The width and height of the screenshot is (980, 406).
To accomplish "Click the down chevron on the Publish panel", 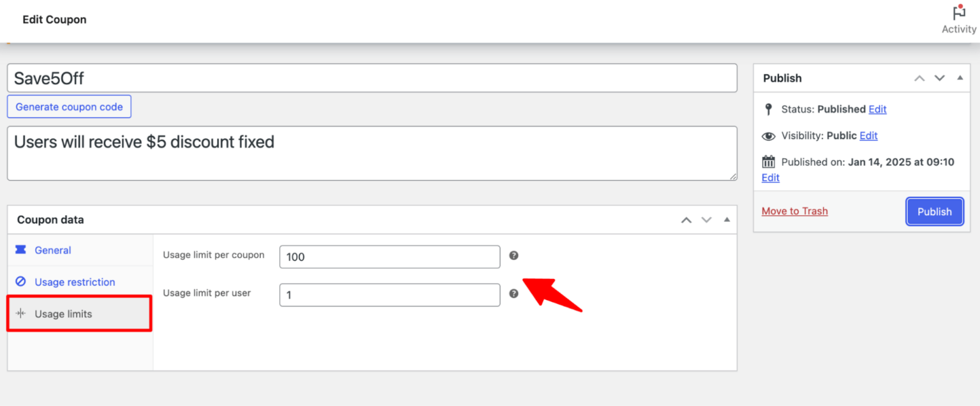I will [x=939, y=78].
